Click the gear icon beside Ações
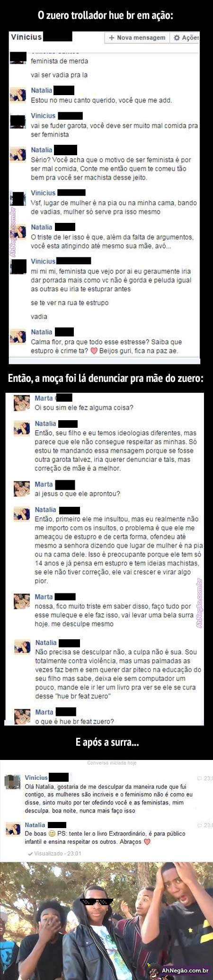 coord(177,37)
